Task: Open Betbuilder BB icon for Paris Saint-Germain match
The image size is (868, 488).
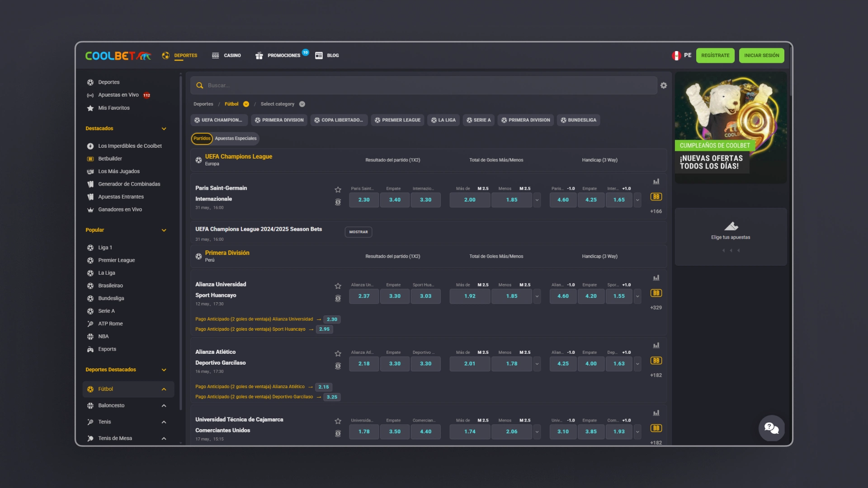Action: 656,197
